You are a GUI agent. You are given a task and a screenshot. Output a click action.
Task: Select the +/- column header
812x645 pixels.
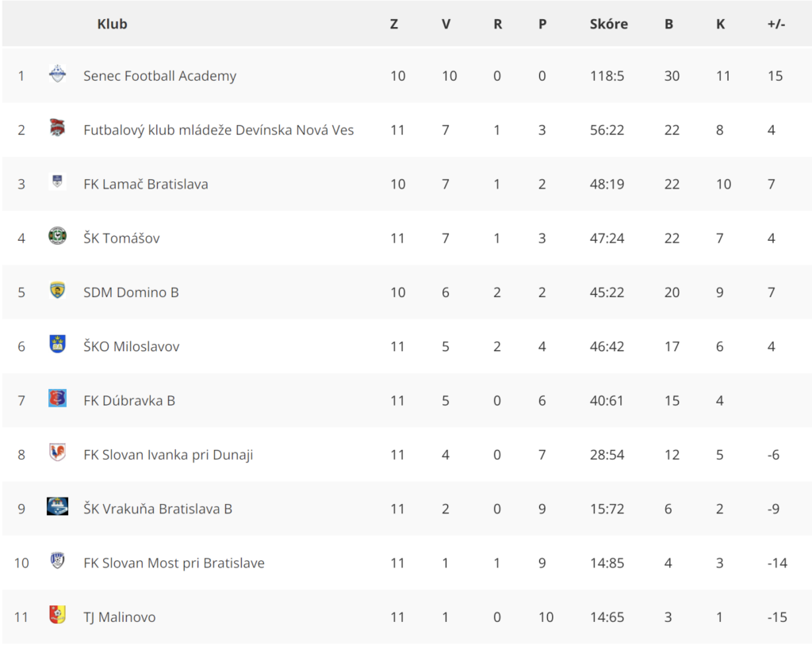click(776, 24)
